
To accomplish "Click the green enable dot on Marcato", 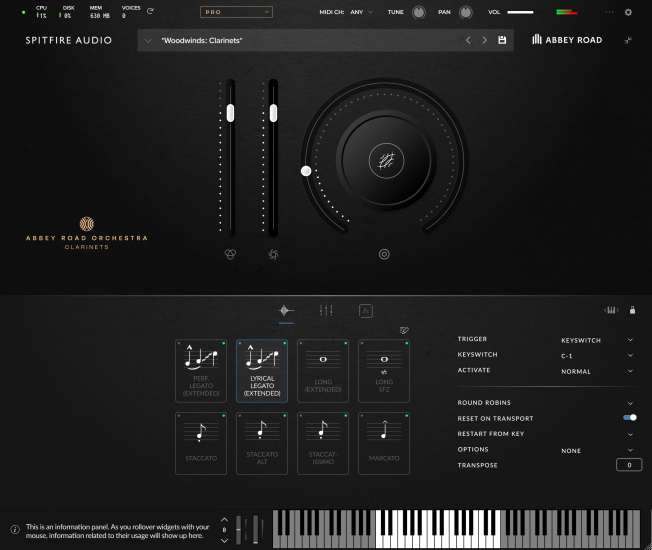I will coord(407,416).
